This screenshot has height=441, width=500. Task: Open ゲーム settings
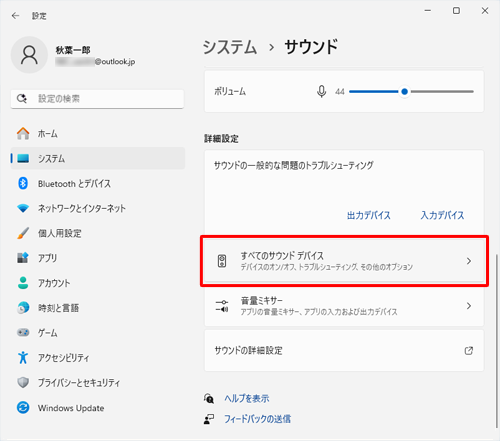(98, 332)
